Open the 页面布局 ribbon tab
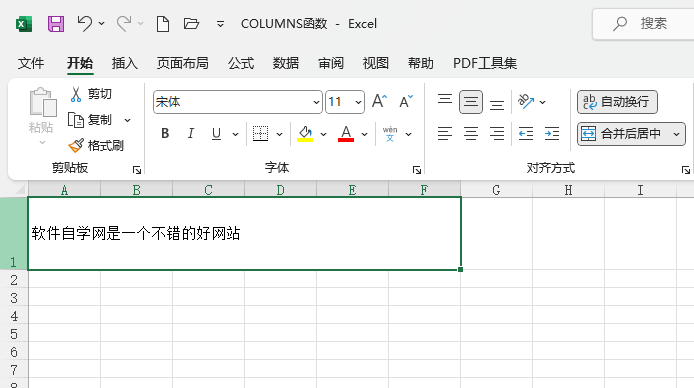 click(182, 63)
